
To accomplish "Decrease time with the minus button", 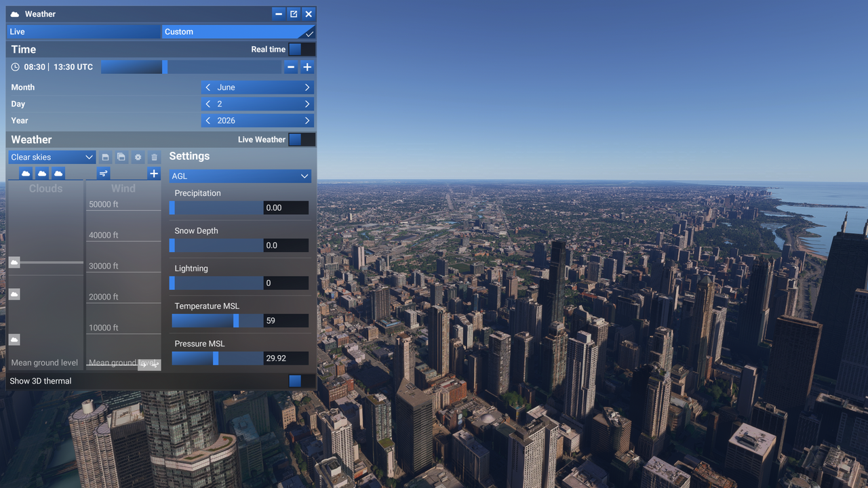I will point(291,67).
